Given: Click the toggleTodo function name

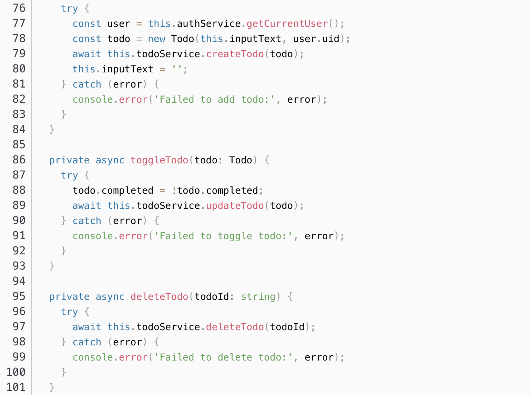Looking at the screenshot, I should [160, 160].
